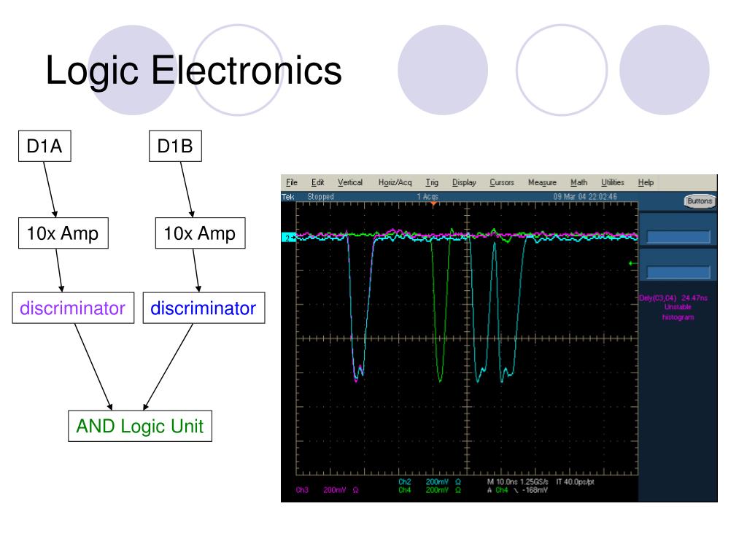Click the blue discriminator box

[204, 308]
